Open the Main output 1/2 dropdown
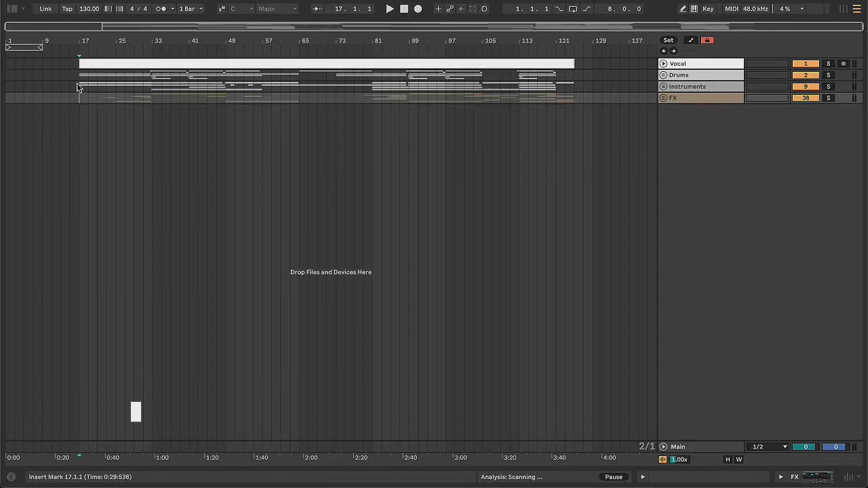 770,447
